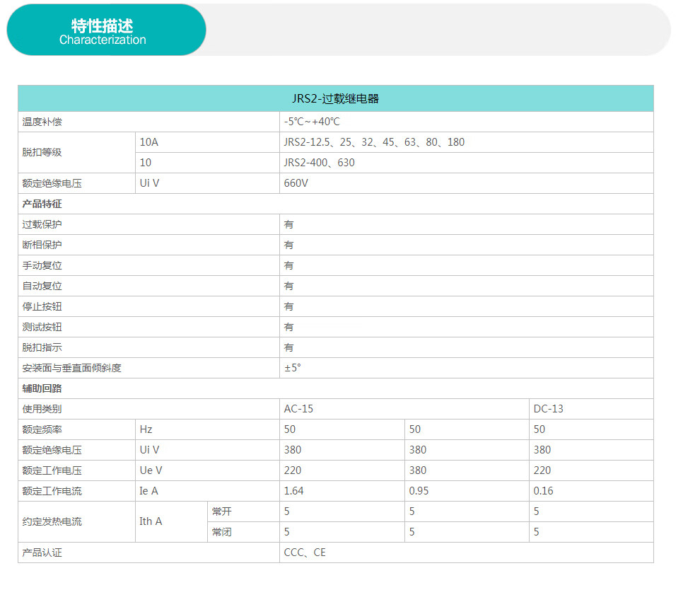
Task: Click the DC-13 utilization category cell
Action: (x=548, y=409)
